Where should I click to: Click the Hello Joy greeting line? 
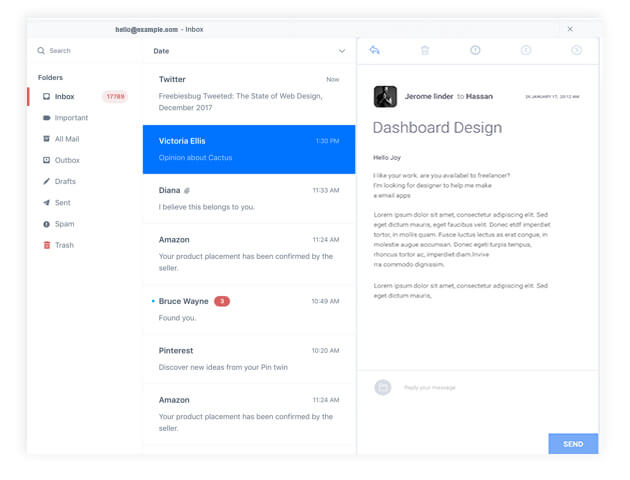[x=387, y=157]
